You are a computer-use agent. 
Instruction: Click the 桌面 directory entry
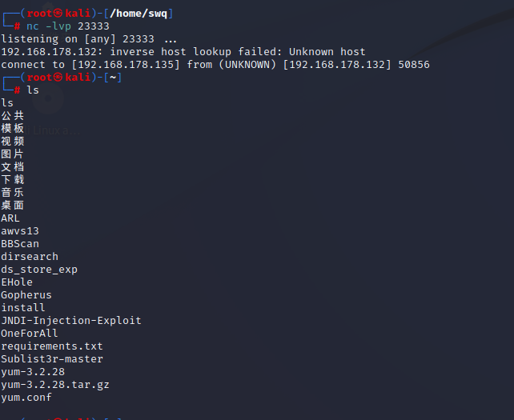pos(13,206)
